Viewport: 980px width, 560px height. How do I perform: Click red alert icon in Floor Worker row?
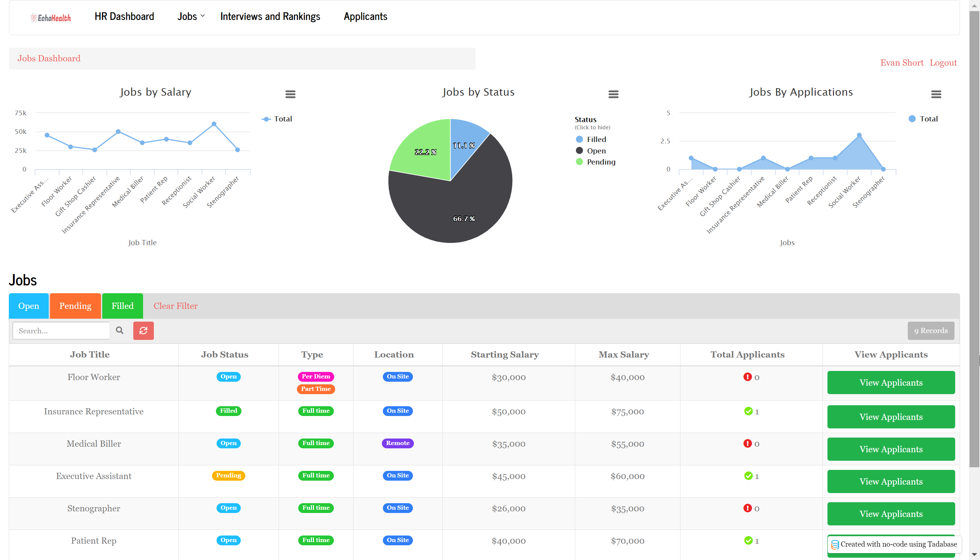tap(748, 377)
